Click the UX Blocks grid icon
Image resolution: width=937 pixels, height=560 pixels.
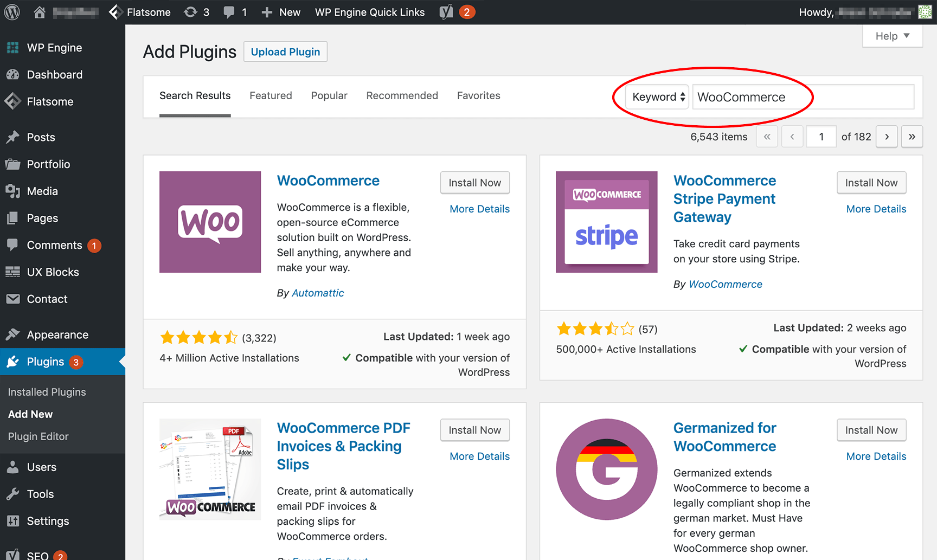click(x=12, y=272)
